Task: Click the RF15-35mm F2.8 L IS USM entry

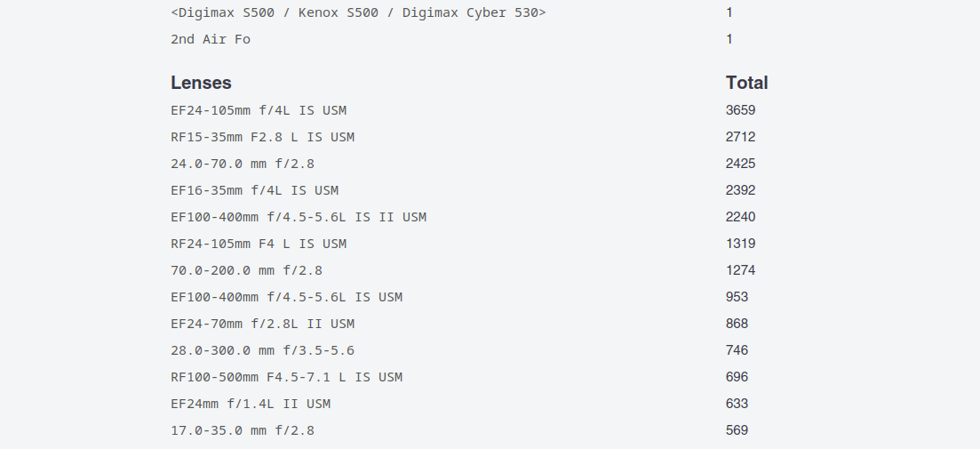Action: pyautogui.click(x=262, y=137)
